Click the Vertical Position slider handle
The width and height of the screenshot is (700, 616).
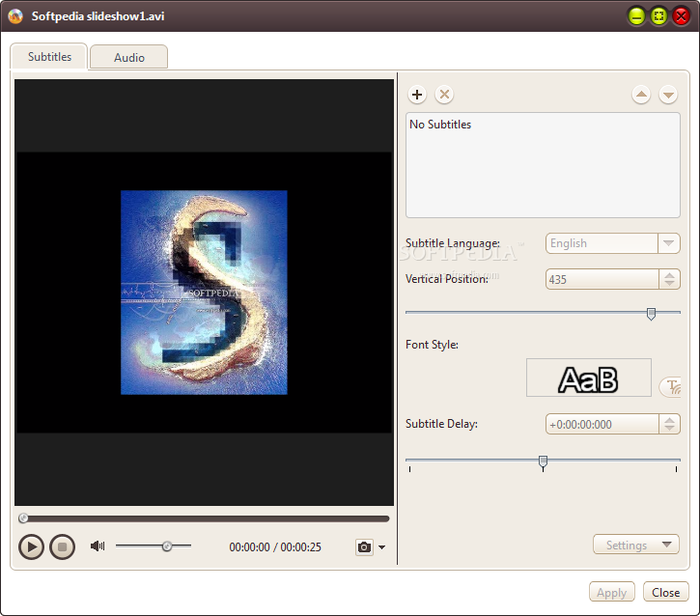(652, 314)
